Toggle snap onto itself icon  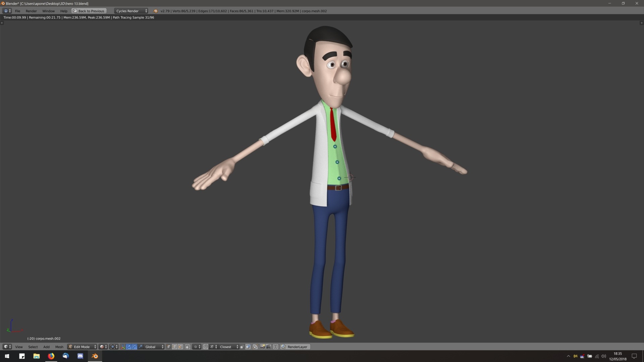[x=242, y=347]
